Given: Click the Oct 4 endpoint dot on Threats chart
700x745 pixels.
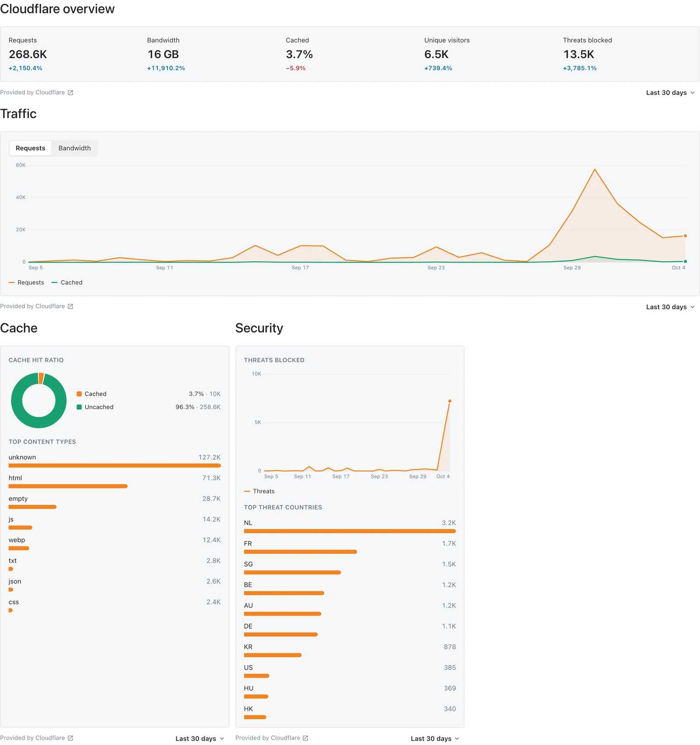Looking at the screenshot, I should point(450,401).
